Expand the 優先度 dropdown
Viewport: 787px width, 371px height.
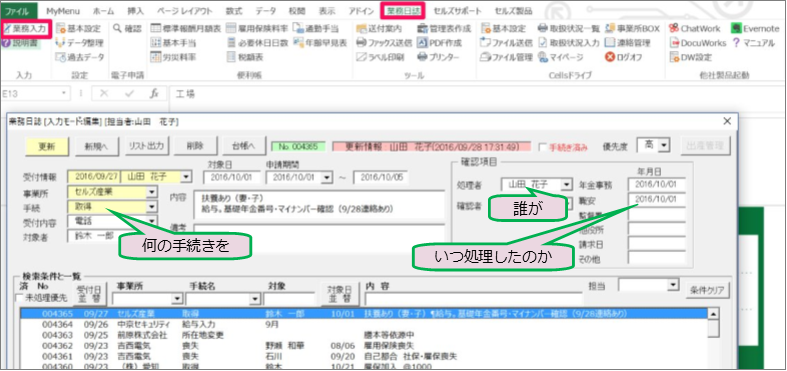tap(665, 146)
